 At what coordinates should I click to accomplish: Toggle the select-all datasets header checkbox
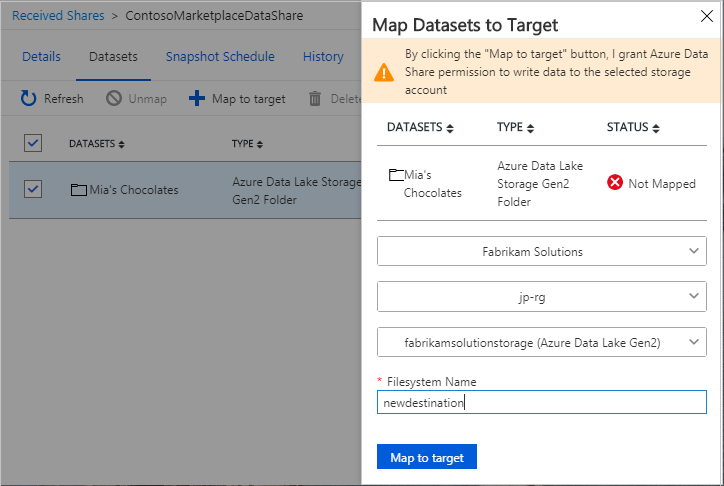tap(33, 143)
